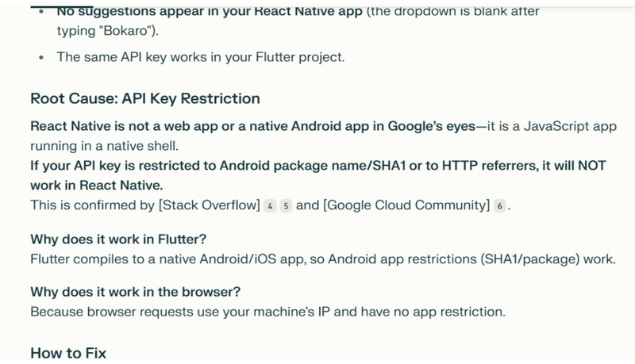Open citation badge number 6

(500, 206)
